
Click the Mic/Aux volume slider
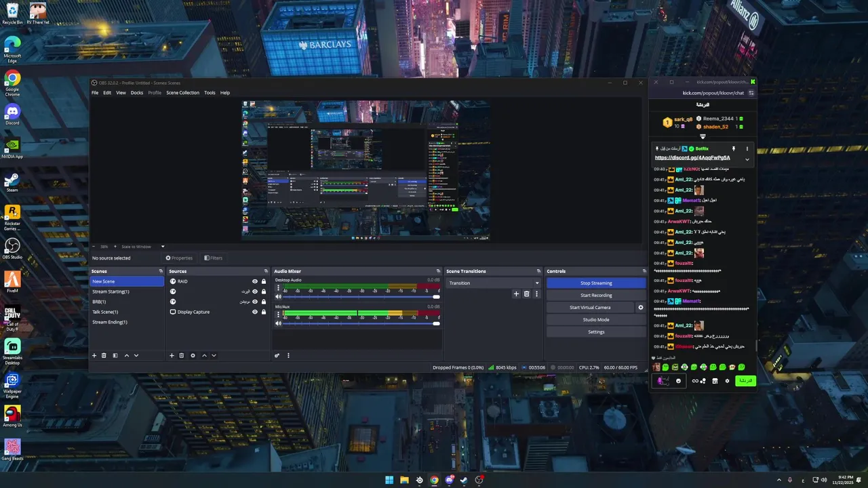[x=361, y=323]
